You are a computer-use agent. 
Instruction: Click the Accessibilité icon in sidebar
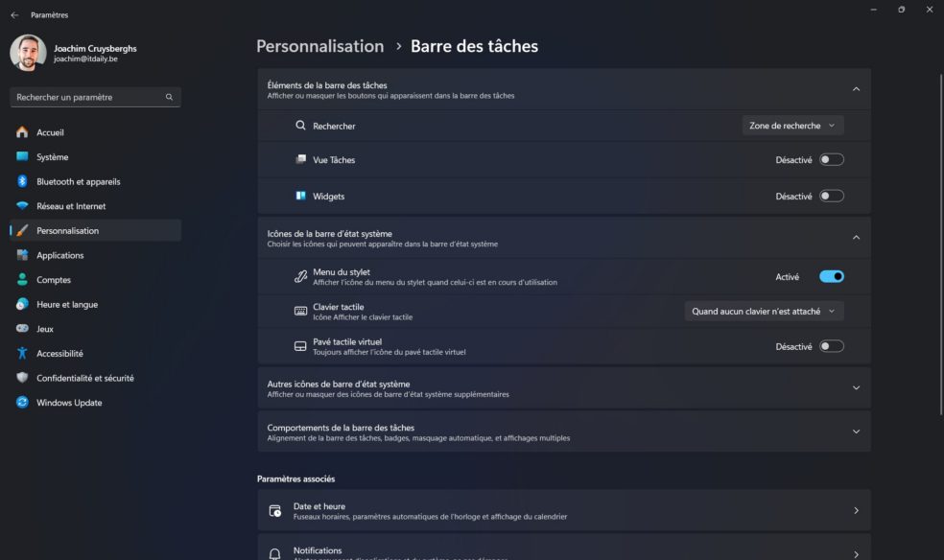22,353
